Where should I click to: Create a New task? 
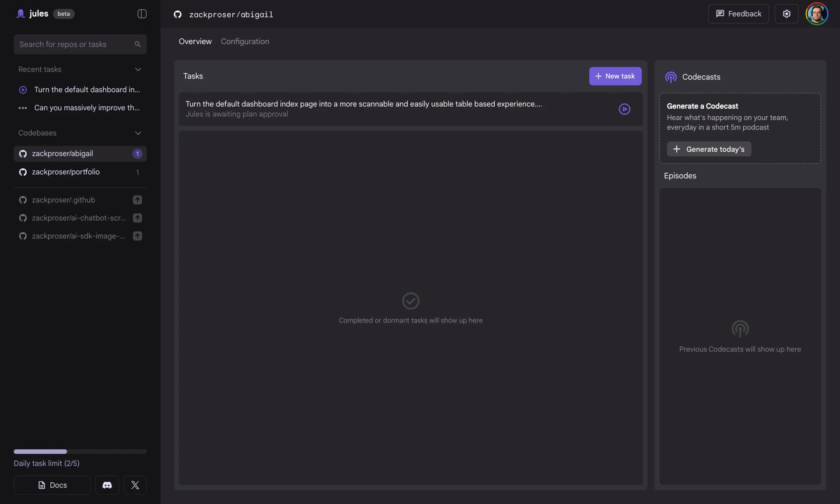pyautogui.click(x=615, y=76)
